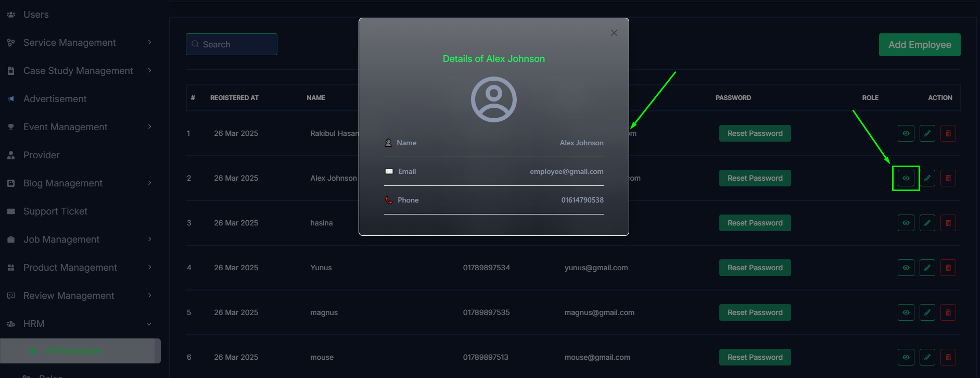Click the profile avatar in details popup
Image resolution: width=980 pixels, height=378 pixels.
493,99
